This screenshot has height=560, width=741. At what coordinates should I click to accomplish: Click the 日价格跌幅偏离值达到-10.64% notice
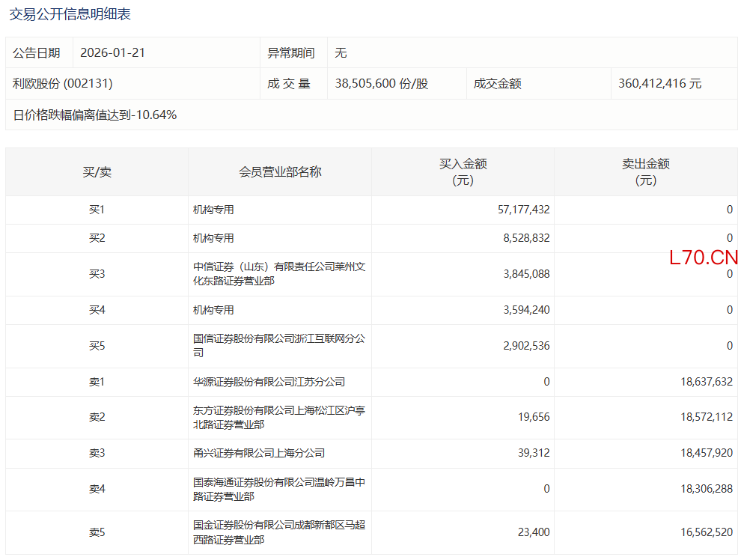click(95, 115)
